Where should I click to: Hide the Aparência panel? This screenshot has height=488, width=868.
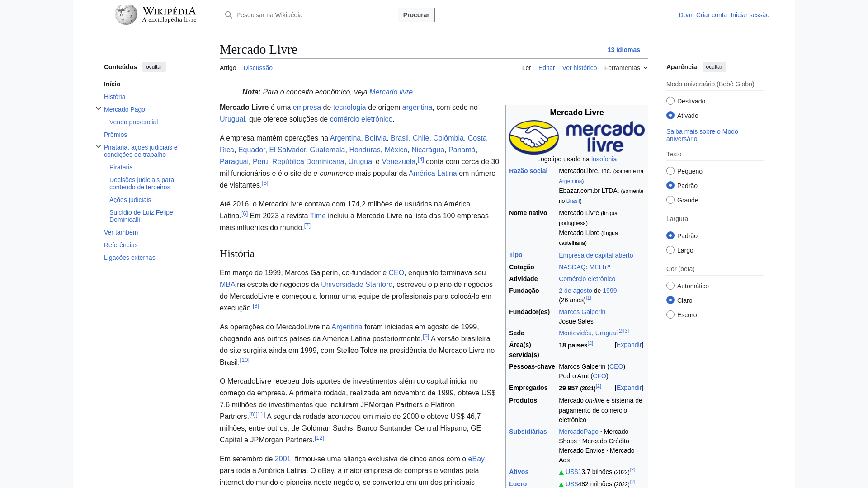[714, 67]
